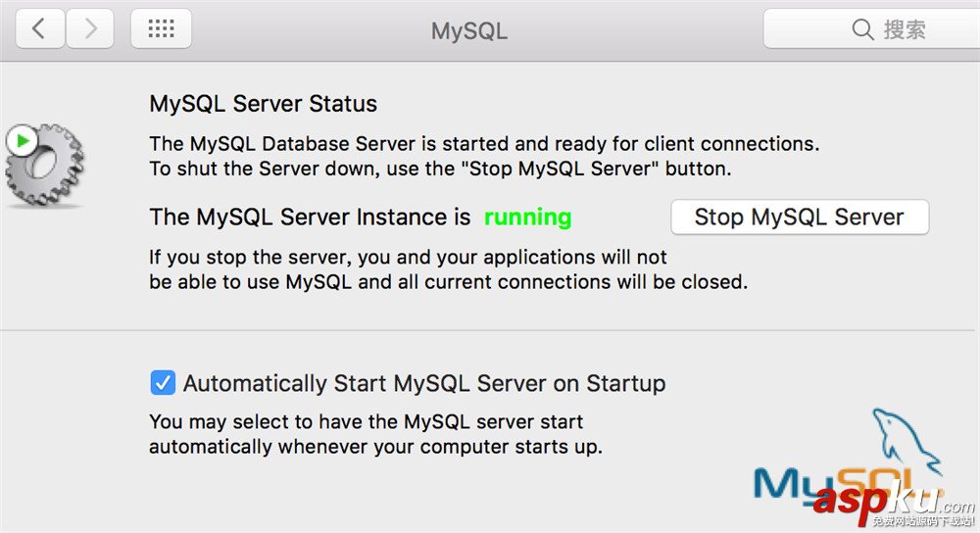Open the aspku.com watermark link
Viewport: 980px width, 533px height.
(x=892, y=504)
